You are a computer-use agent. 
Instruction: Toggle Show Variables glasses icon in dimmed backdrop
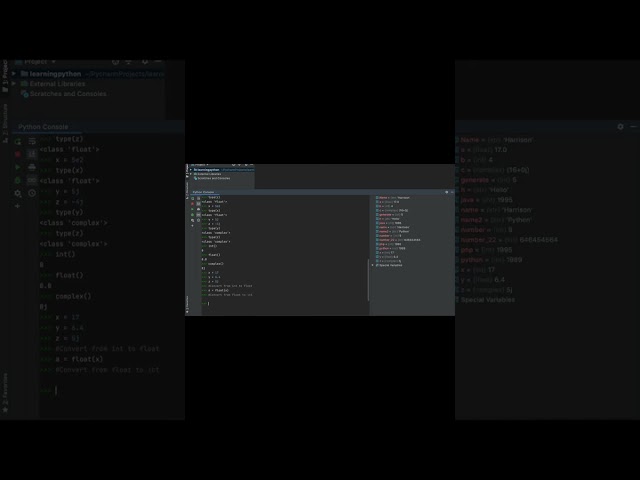[x=32, y=180]
